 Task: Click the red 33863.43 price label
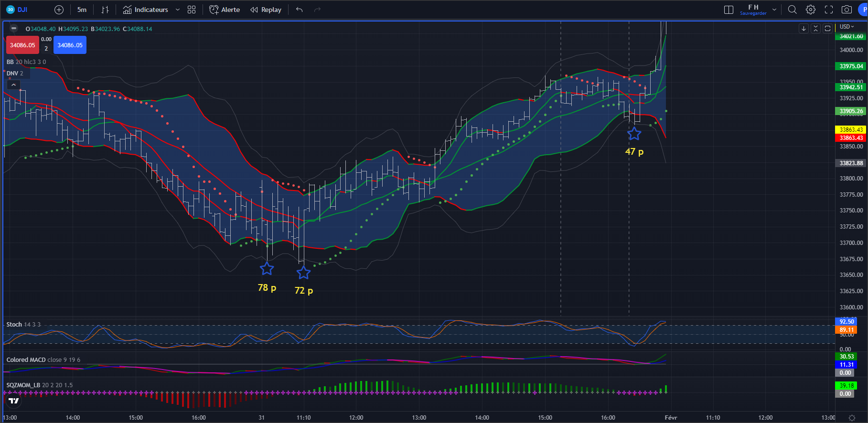coord(851,138)
